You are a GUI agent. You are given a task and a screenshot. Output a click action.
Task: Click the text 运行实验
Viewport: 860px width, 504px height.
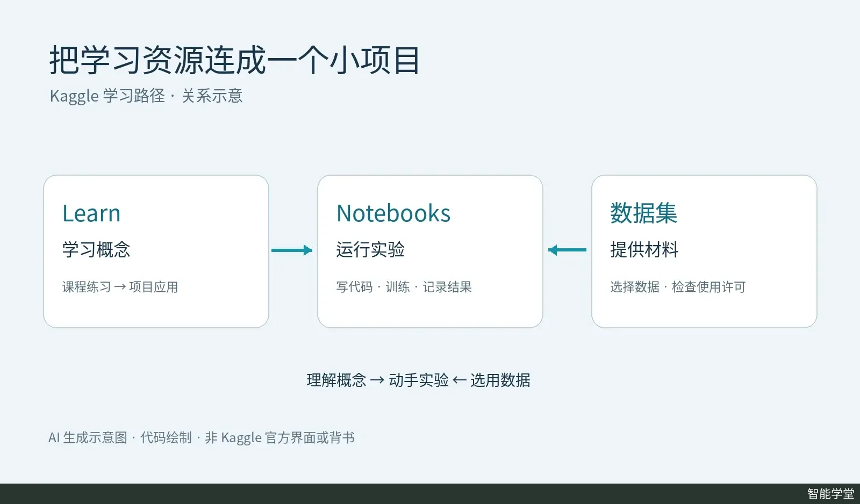tap(370, 249)
